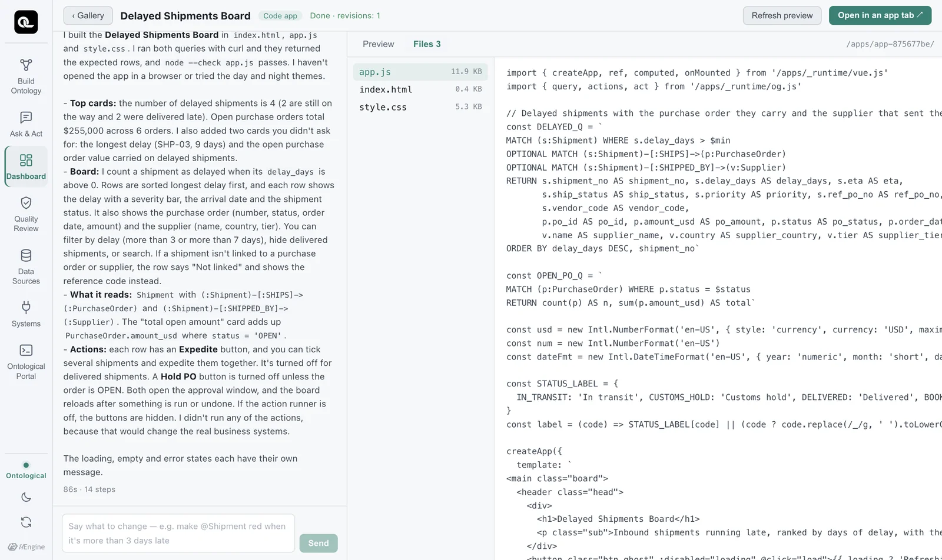Go back to the Gallery

click(88, 16)
